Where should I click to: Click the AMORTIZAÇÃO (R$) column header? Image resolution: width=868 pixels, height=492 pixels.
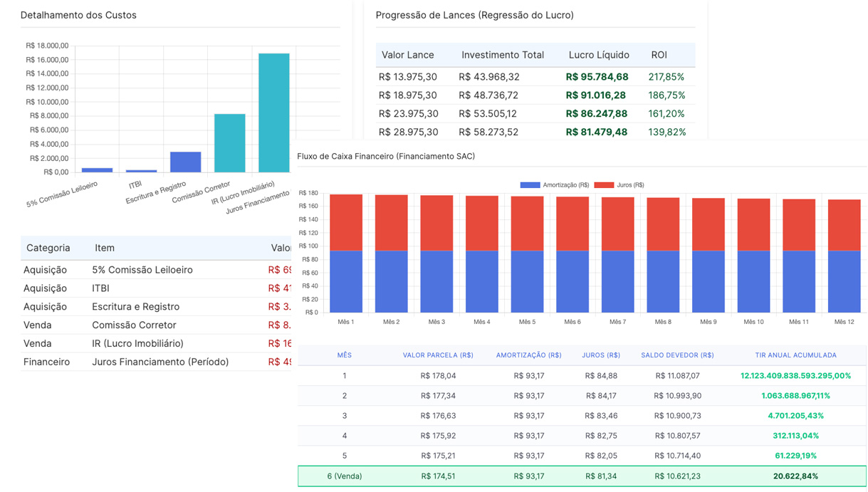(x=529, y=355)
